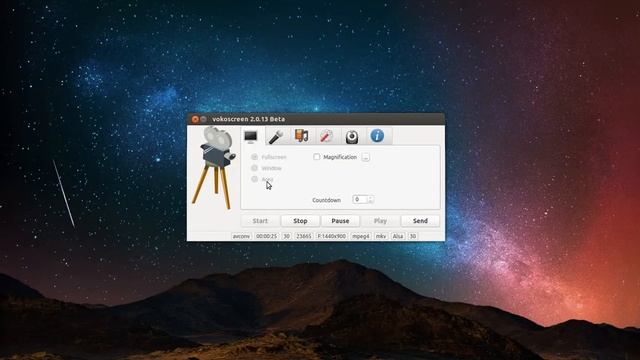
Task: Click the Start button
Action: point(260,221)
